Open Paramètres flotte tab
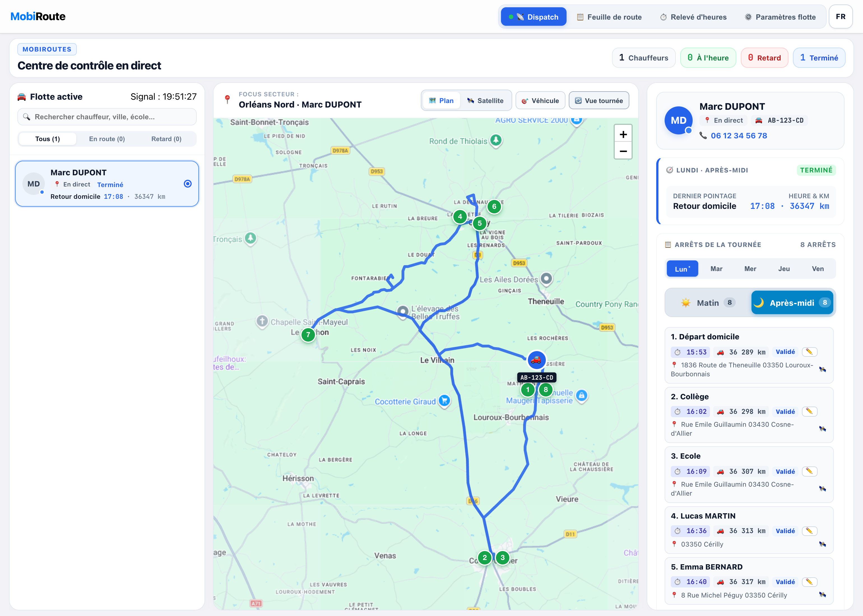Screen dimensions: 863x616 click(780, 17)
